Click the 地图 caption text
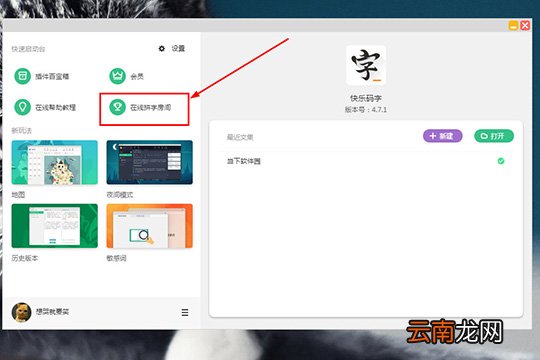The height and width of the screenshot is (360, 540). coord(18,195)
